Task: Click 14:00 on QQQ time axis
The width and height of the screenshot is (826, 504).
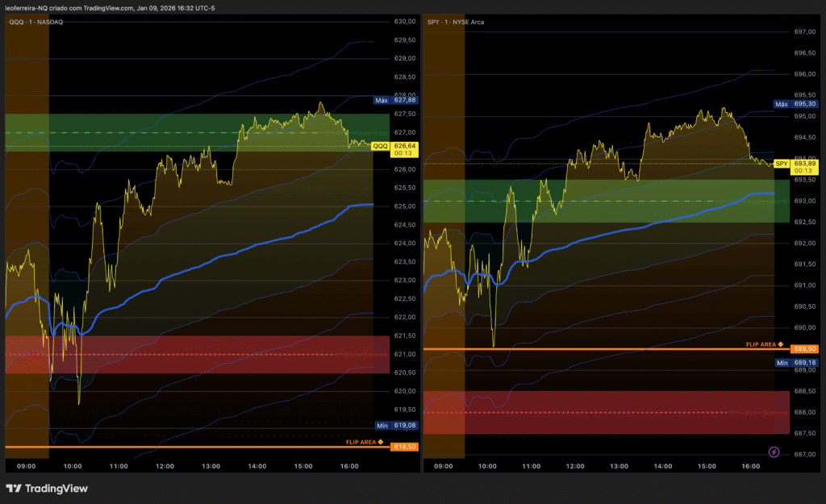Action: (x=257, y=466)
